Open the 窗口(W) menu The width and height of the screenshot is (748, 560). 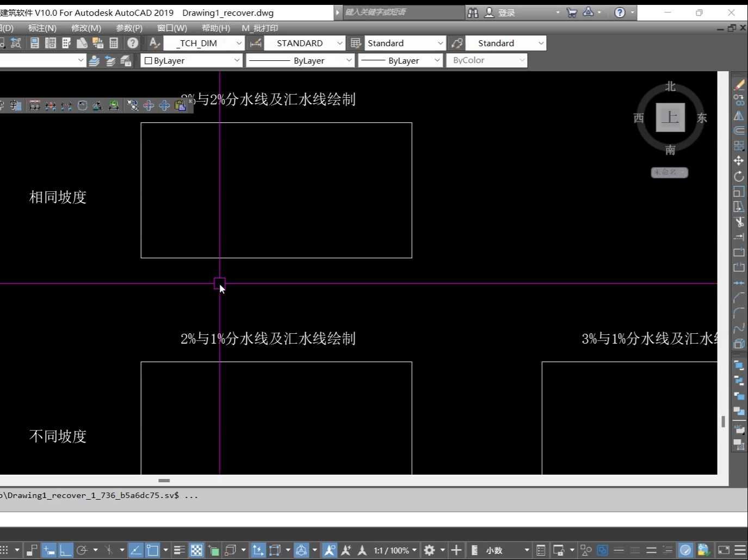[172, 28]
